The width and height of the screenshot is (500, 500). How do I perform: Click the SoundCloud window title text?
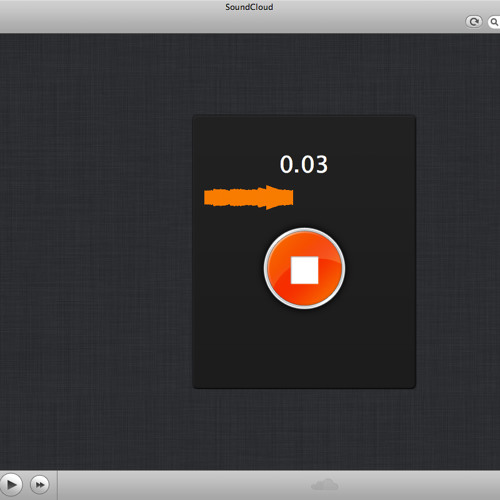click(x=249, y=7)
